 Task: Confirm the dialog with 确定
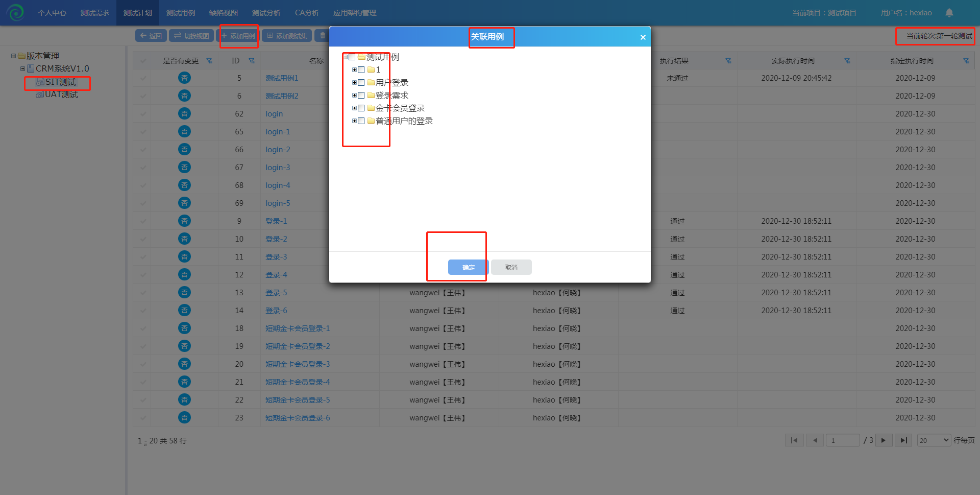[468, 267]
